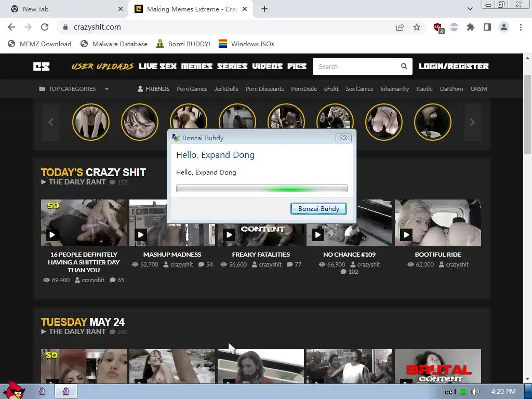
Task: View site info via the padlock icon
Action: pos(65,27)
